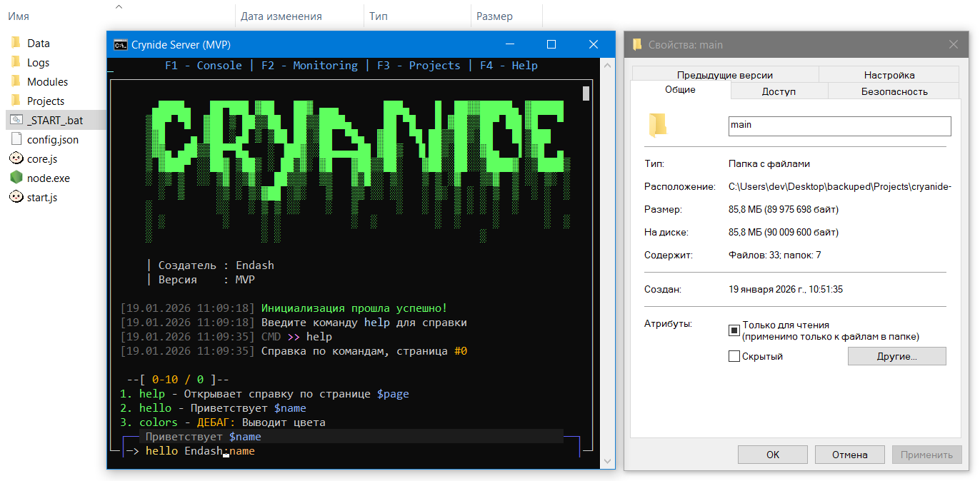Screen dimensions: 980x481
Task: Open the Projects folder icon
Action: tap(16, 101)
